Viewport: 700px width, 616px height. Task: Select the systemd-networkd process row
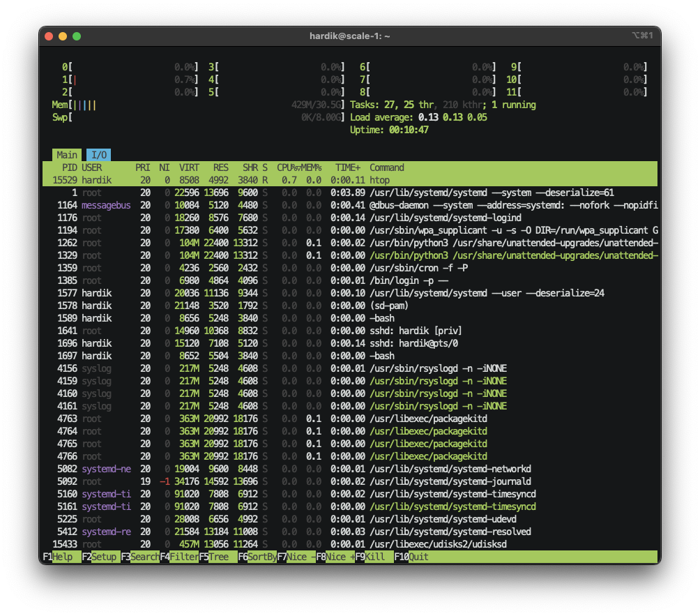coord(350,469)
